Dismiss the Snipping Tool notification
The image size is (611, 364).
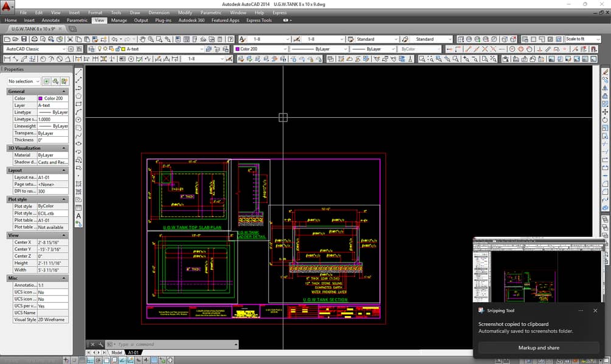[x=595, y=311]
